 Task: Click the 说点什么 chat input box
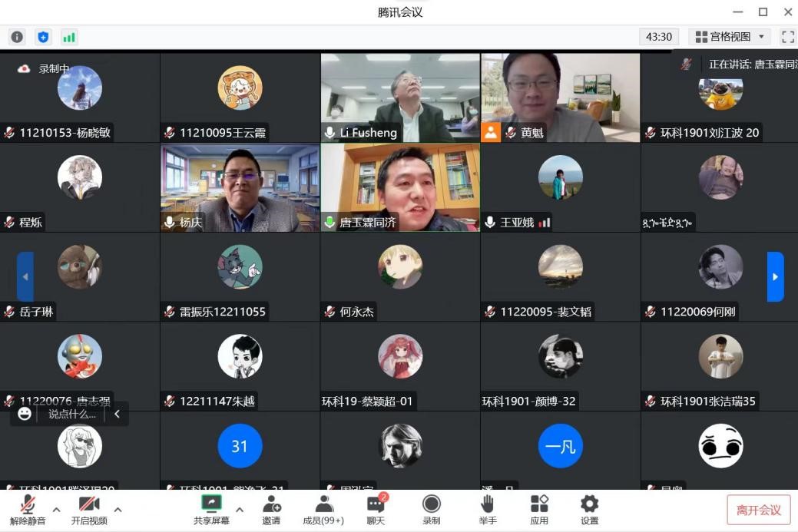[72, 414]
